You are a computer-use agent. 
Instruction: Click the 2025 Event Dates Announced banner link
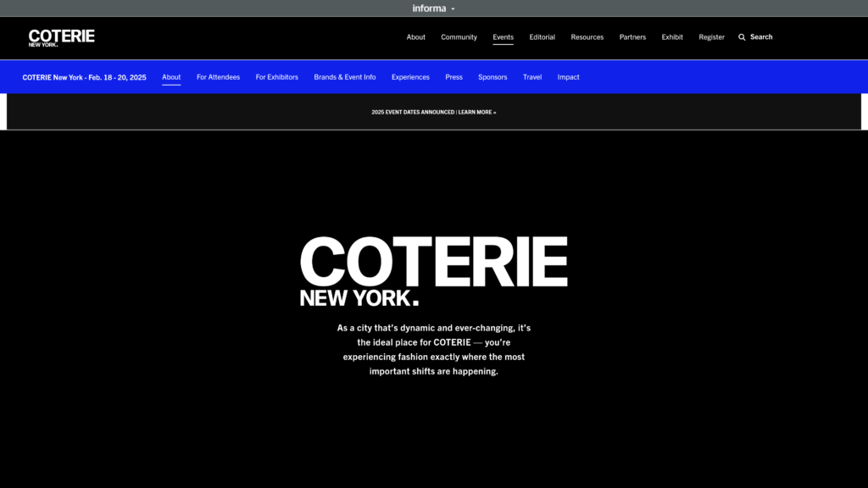(433, 113)
